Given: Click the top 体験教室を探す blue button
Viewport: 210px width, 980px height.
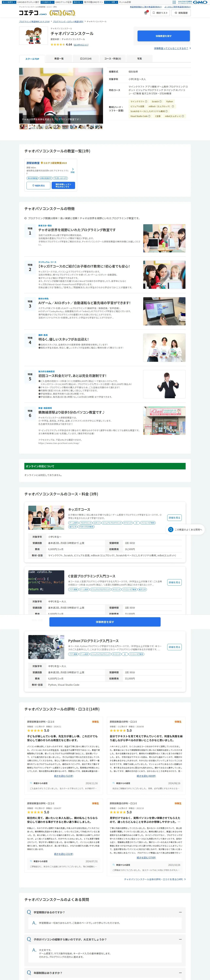Looking at the screenshot, I should click(x=164, y=36).
